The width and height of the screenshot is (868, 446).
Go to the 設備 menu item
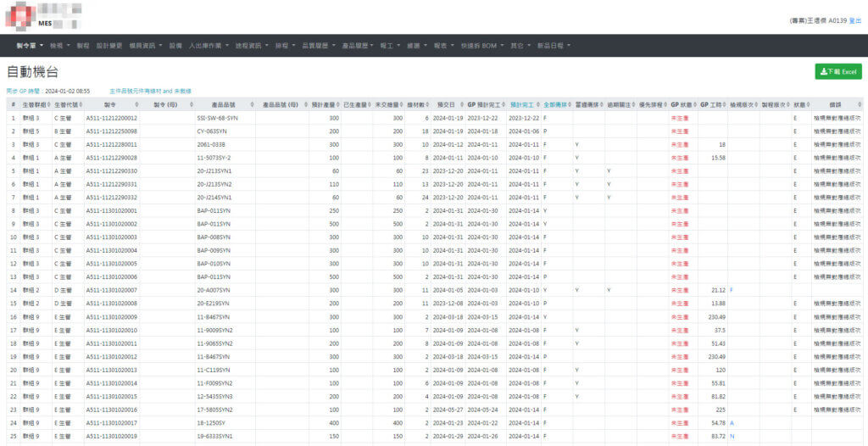click(x=175, y=45)
